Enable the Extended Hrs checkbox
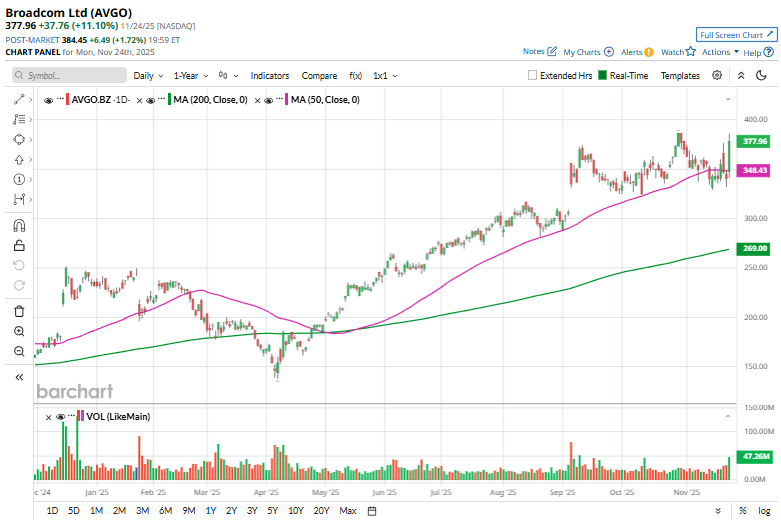 tap(533, 75)
